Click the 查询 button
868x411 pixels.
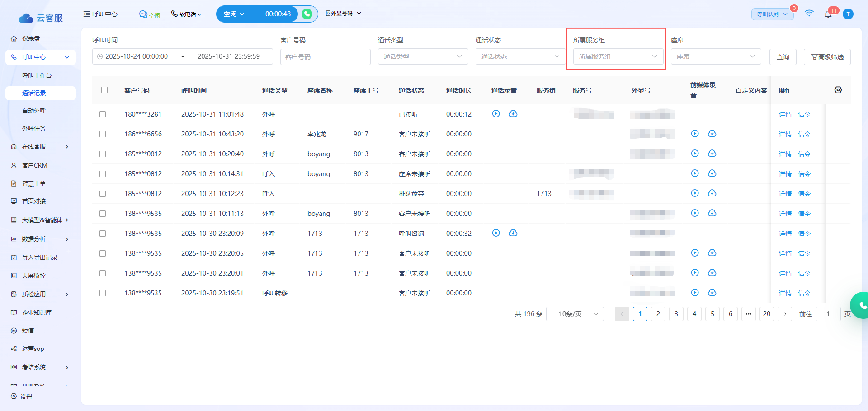coord(783,57)
